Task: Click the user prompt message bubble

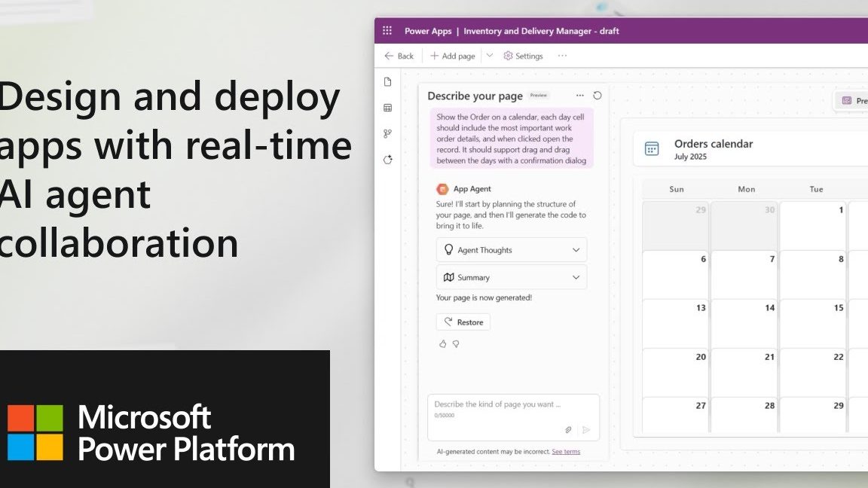Action: [512, 139]
